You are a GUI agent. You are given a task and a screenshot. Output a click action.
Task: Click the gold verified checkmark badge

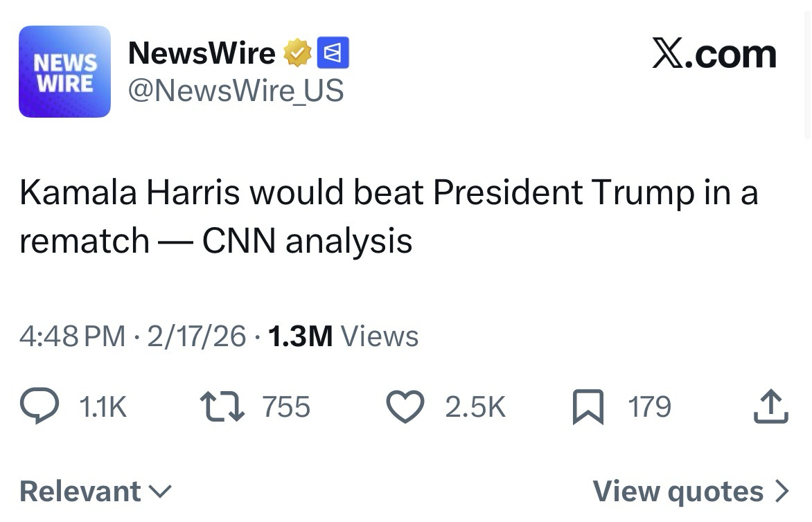tap(297, 54)
